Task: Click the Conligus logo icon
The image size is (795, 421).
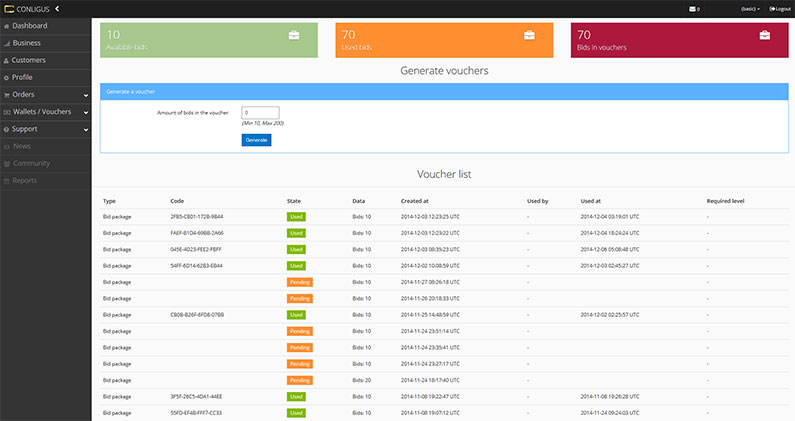Action: point(9,9)
